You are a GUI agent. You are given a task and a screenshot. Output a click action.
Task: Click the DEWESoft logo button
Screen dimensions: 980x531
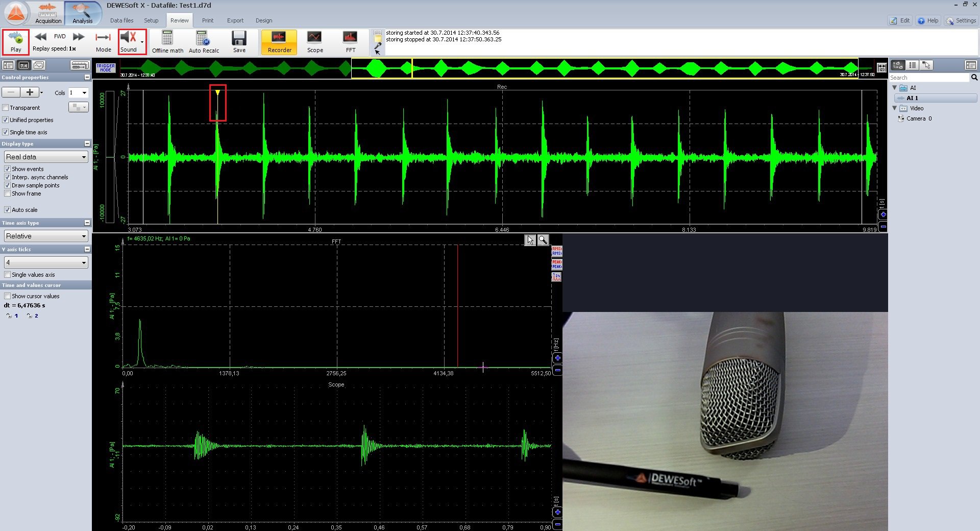(x=16, y=13)
